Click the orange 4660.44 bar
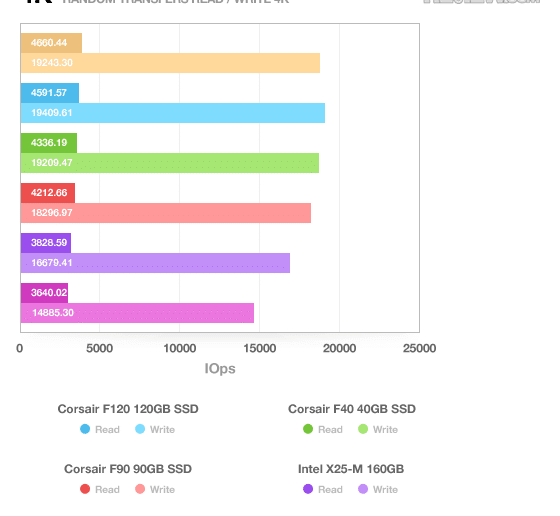The width and height of the screenshot is (560, 516). coord(51,43)
